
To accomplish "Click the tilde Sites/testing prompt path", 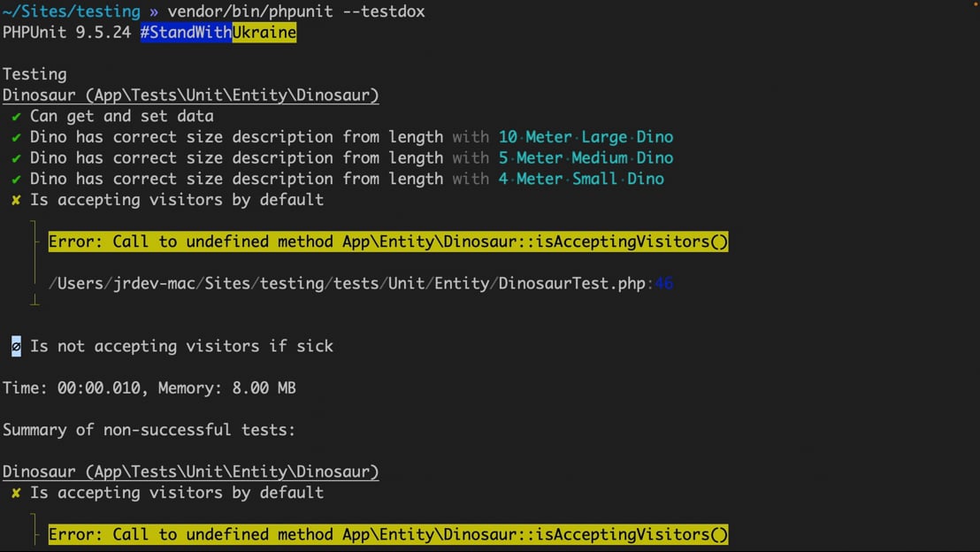I will (x=72, y=11).
